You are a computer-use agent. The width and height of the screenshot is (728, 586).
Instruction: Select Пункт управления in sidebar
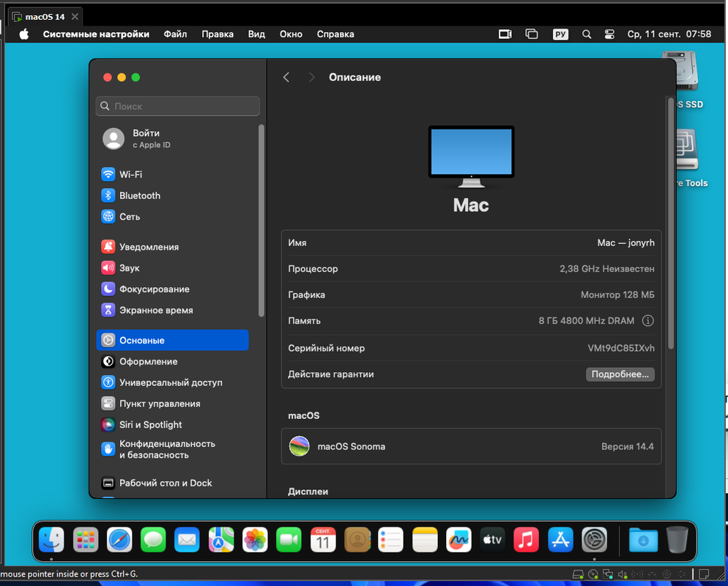point(172,404)
